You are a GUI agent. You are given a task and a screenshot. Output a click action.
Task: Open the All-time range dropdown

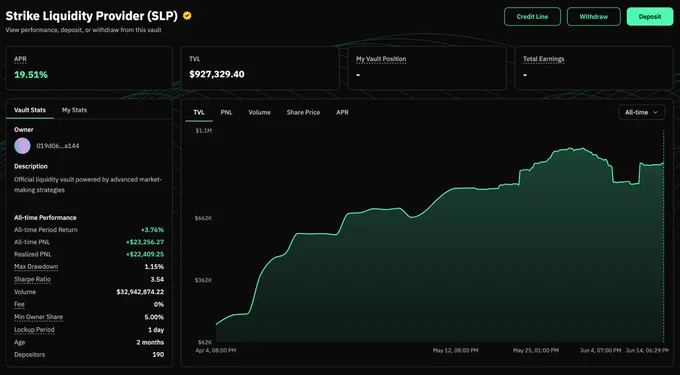pyautogui.click(x=641, y=112)
